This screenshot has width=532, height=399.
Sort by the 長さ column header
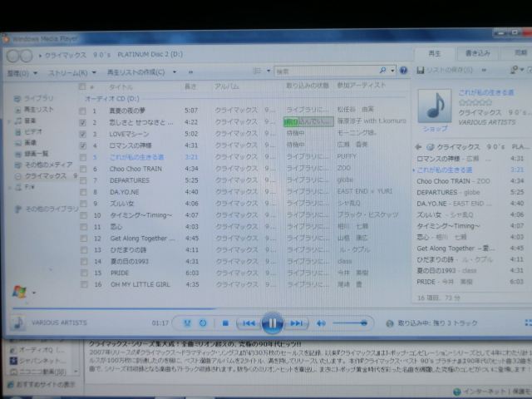[x=190, y=86]
